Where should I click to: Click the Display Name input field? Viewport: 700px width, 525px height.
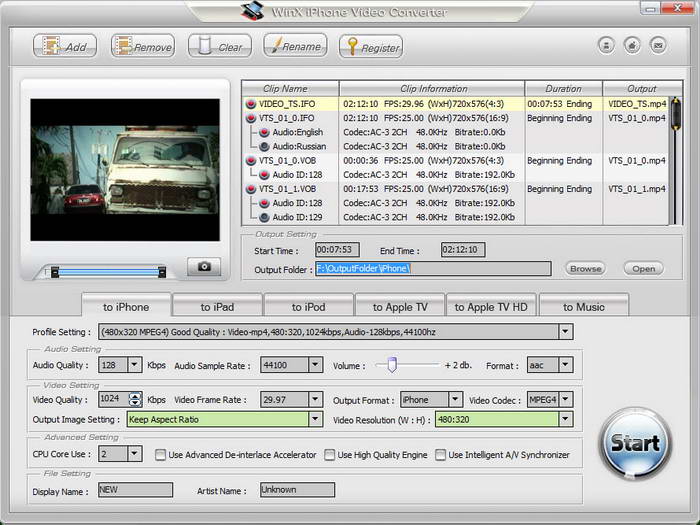point(135,490)
